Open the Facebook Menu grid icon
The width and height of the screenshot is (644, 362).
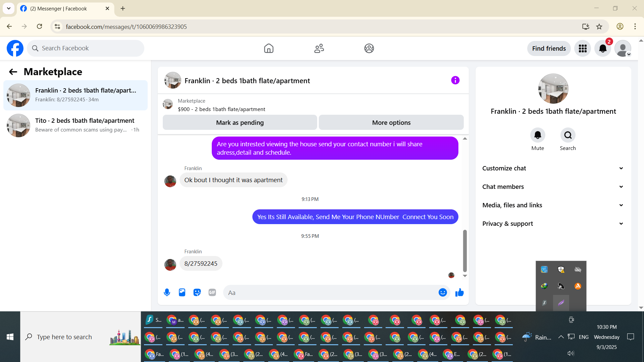(x=583, y=48)
